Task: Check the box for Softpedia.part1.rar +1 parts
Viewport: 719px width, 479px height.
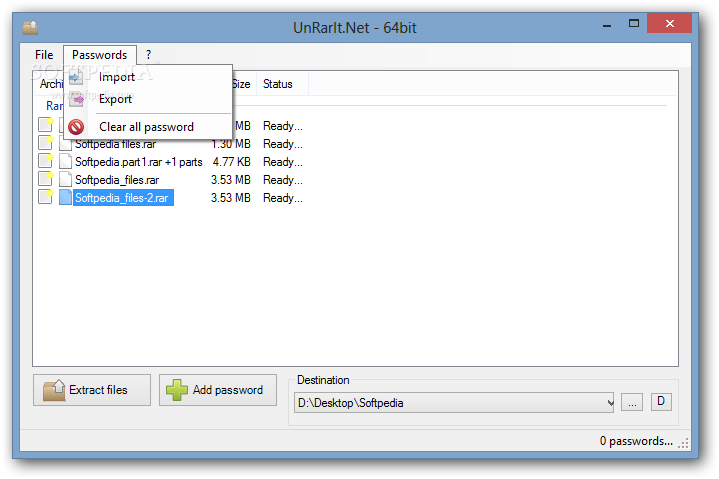Action: (45, 161)
